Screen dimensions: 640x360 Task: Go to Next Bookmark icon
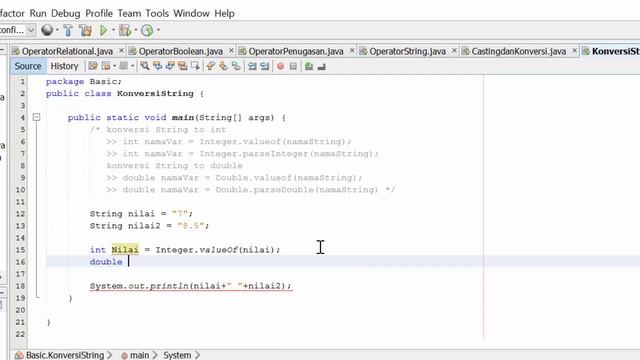[223, 66]
